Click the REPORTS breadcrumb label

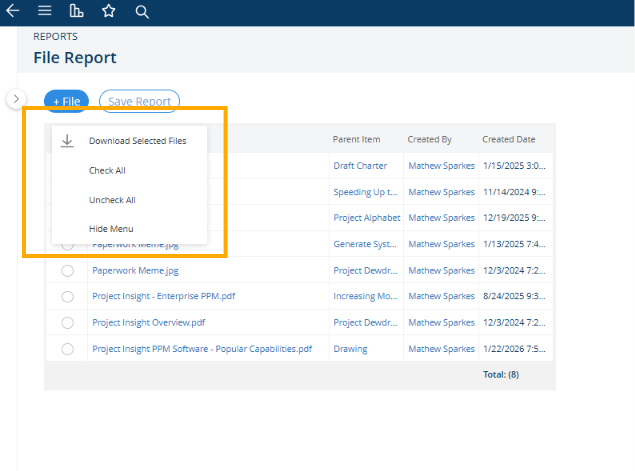55,37
